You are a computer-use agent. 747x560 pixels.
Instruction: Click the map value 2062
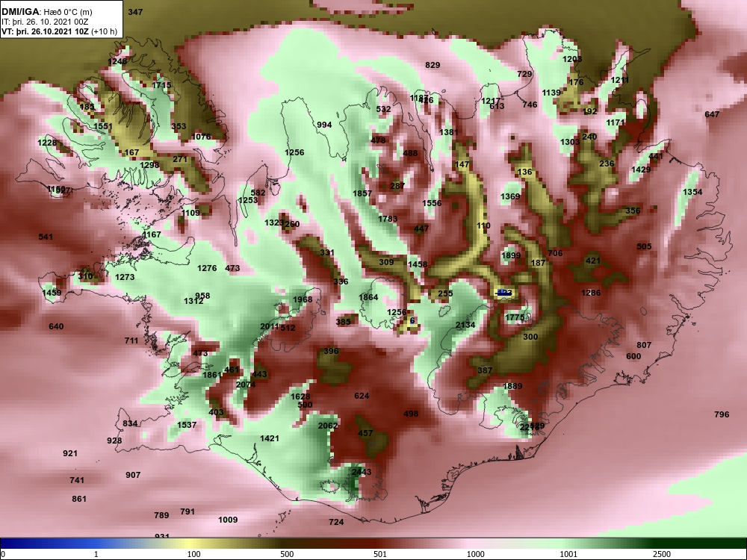(328, 426)
